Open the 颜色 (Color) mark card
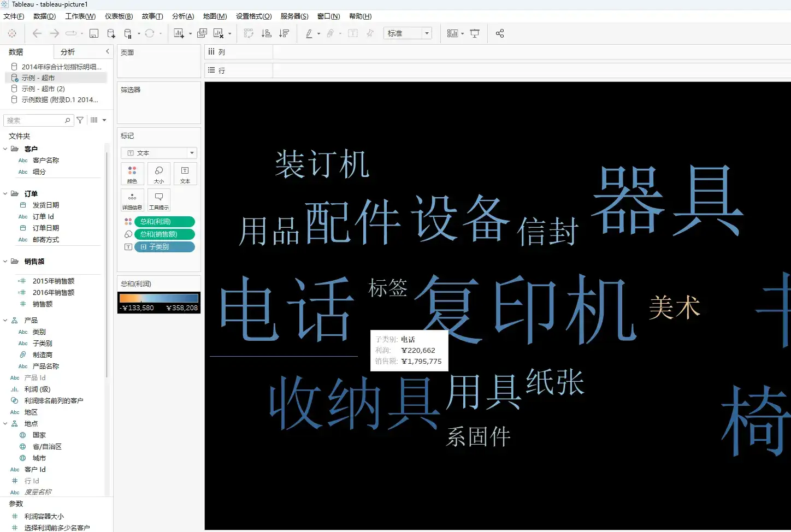 tap(132, 174)
